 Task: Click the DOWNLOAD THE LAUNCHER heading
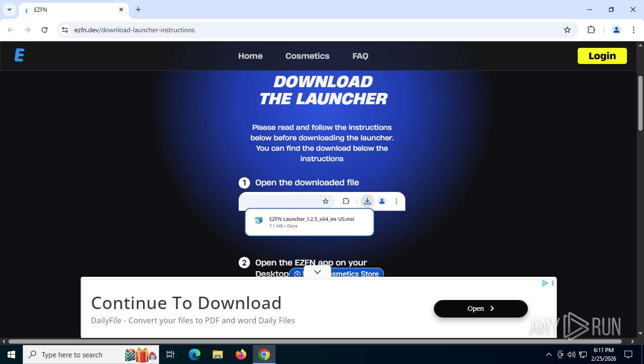pos(323,90)
